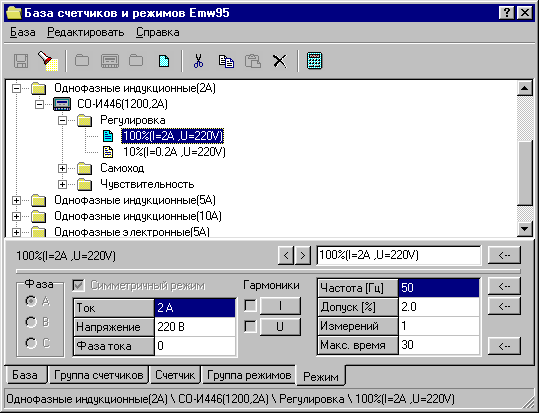This screenshot has width=539, height=413.
Task: Click the previous mode < button
Action: pos(286,255)
